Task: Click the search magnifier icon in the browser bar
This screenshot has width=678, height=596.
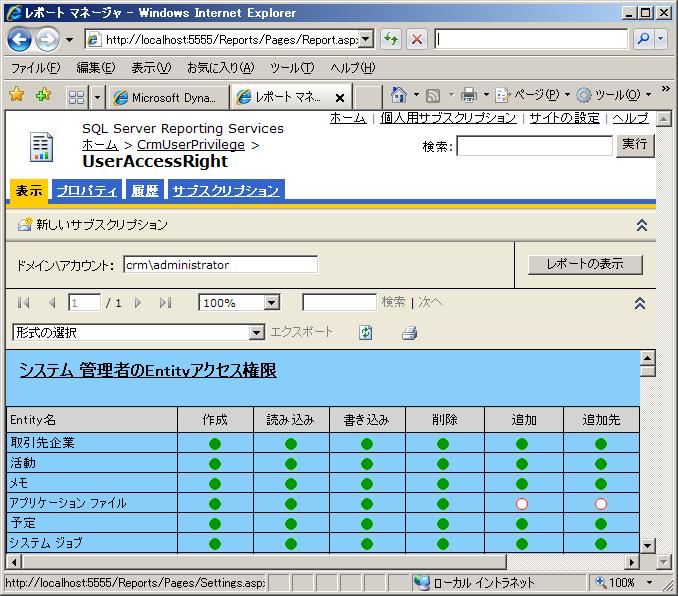Action: point(643,39)
